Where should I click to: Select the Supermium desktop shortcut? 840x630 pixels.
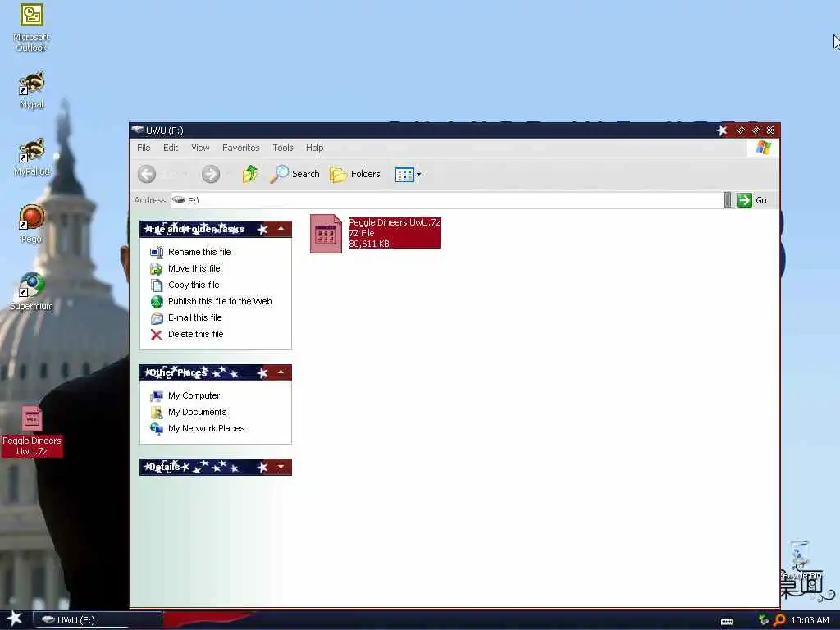point(32,291)
